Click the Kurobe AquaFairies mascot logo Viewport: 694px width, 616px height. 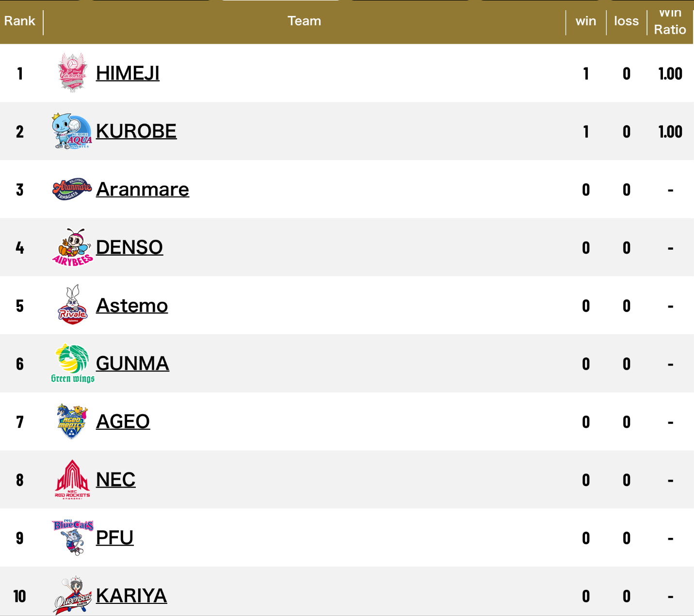point(72,131)
